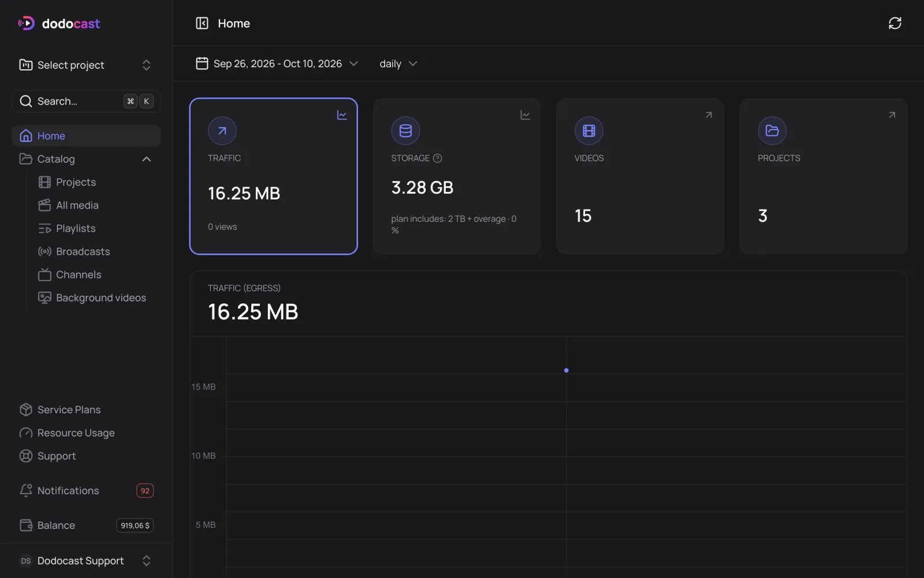Click the calendar icon by the date range
The width and height of the screenshot is (924, 578).
coord(202,64)
